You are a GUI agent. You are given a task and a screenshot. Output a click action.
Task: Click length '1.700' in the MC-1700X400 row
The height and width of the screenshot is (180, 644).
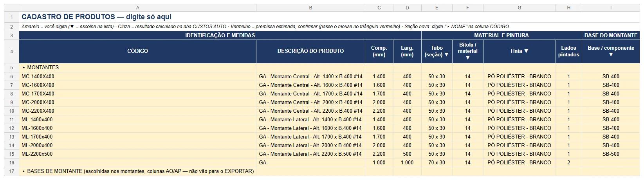point(379,94)
